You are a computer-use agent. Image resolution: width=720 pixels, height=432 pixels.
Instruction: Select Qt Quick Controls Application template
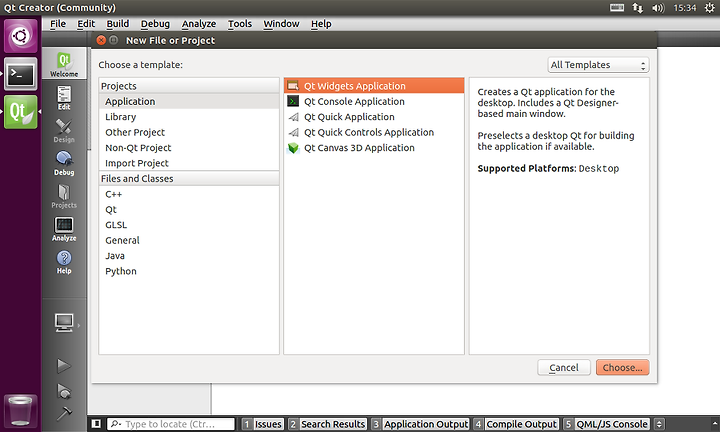point(374,132)
